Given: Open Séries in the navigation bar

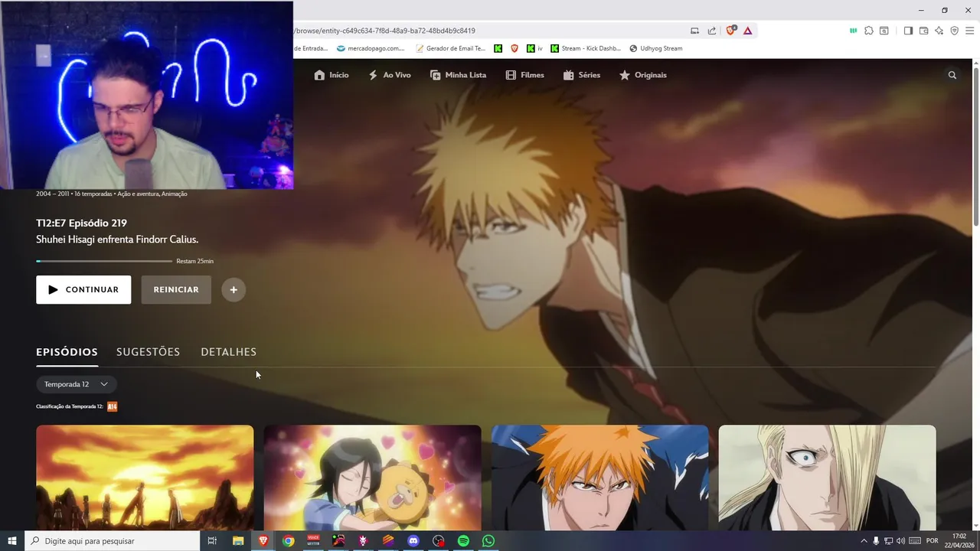Looking at the screenshot, I should [x=582, y=75].
